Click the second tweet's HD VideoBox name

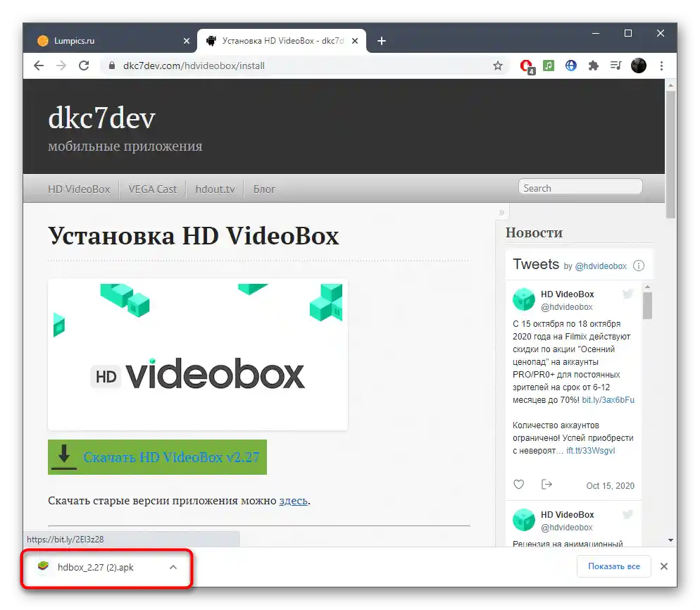click(x=568, y=515)
